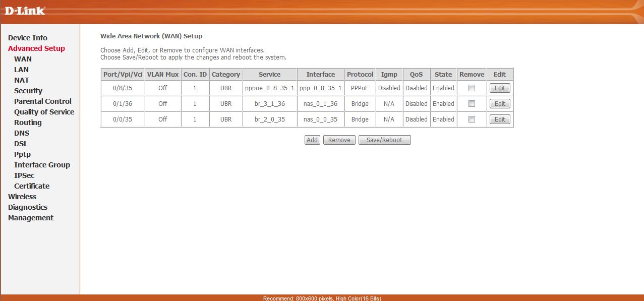Edit the pppoe_0_8_35_1 WAN service
This screenshot has height=301, width=644.
pos(500,88)
